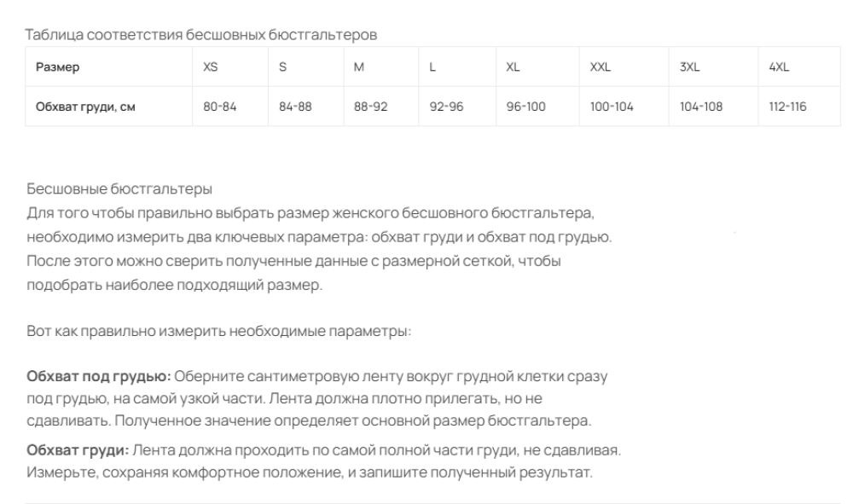Select the L size column header
The height and width of the screenshot is (504, 853).
(x=457, y=67)
